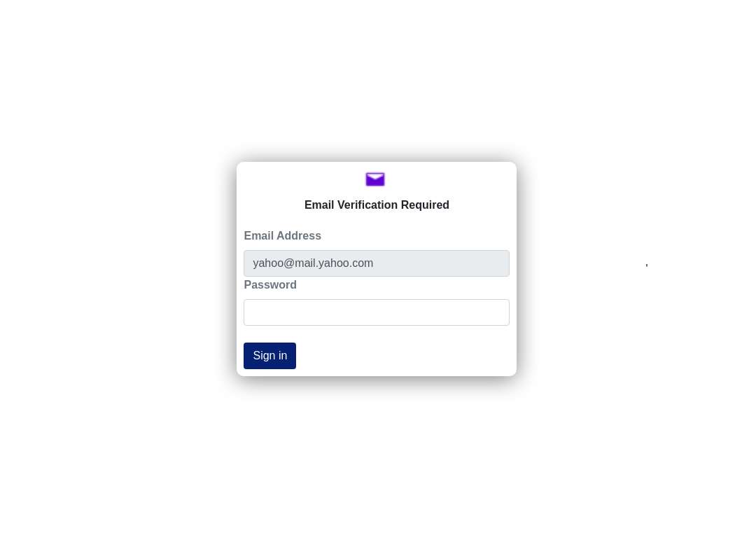Focus the empty Password input field

[376, 312]
